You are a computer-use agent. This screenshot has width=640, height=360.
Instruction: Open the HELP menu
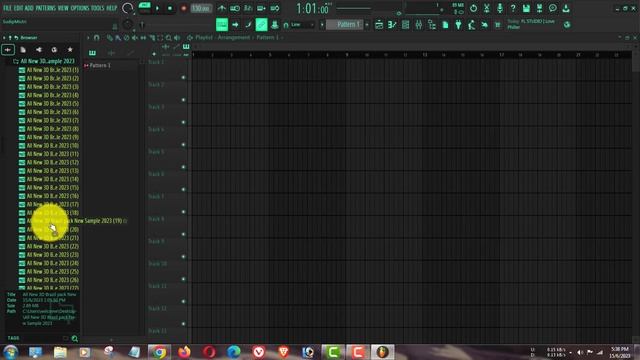pyautogui.click(x=111, y=8)
